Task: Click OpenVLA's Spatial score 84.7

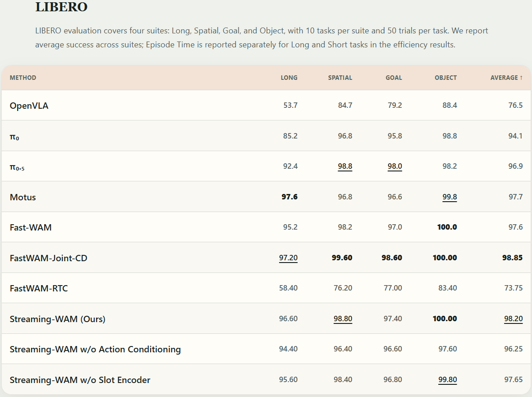Action: coord(345,105)
